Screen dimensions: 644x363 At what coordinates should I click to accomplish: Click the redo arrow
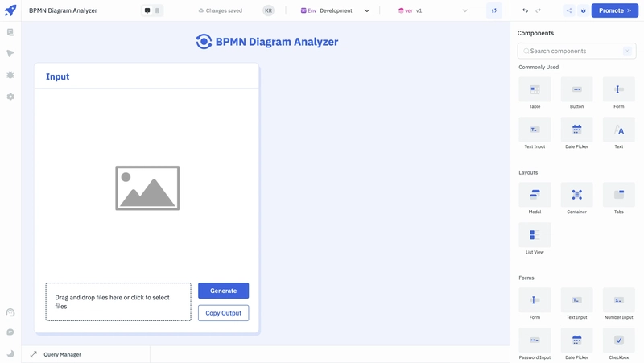point(538,10)
